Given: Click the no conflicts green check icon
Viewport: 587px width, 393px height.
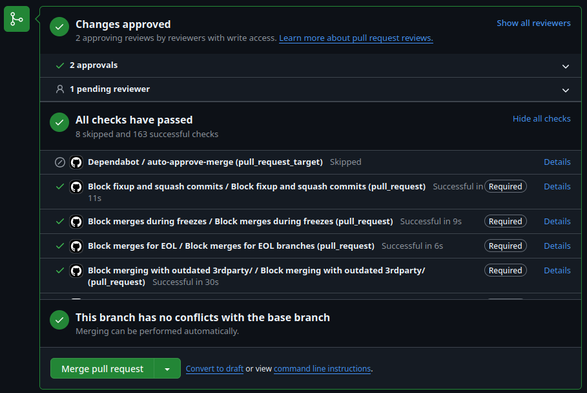Looking at the screenshot, I should coord(59,320).
